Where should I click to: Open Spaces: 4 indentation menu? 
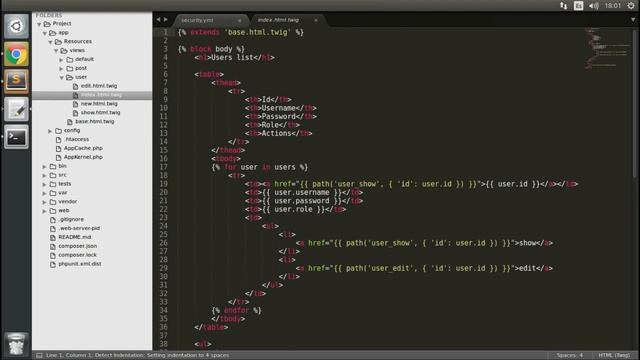coord(570,355)
